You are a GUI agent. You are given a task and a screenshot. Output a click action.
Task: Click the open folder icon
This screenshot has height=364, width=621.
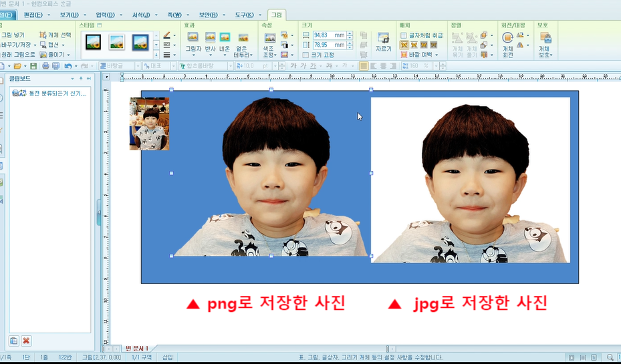17,66
